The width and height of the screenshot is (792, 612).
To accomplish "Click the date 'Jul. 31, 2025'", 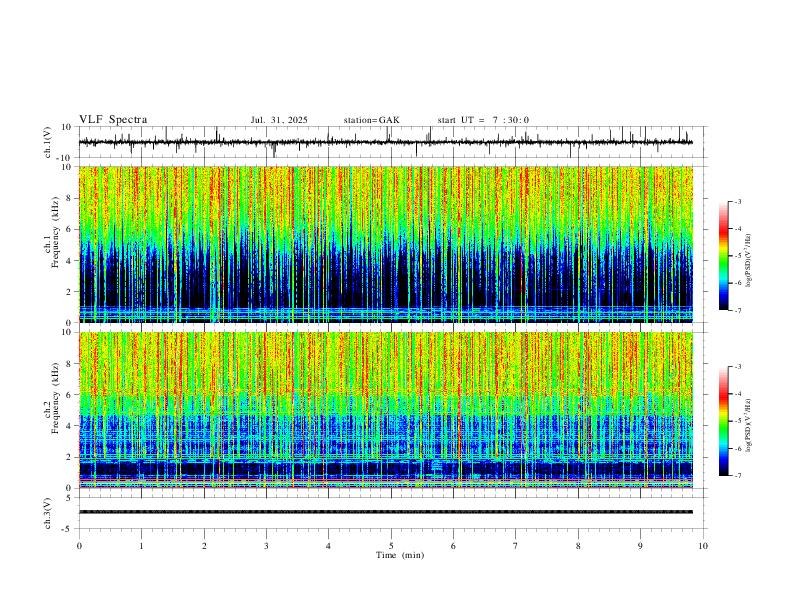I will pos(279,120).
